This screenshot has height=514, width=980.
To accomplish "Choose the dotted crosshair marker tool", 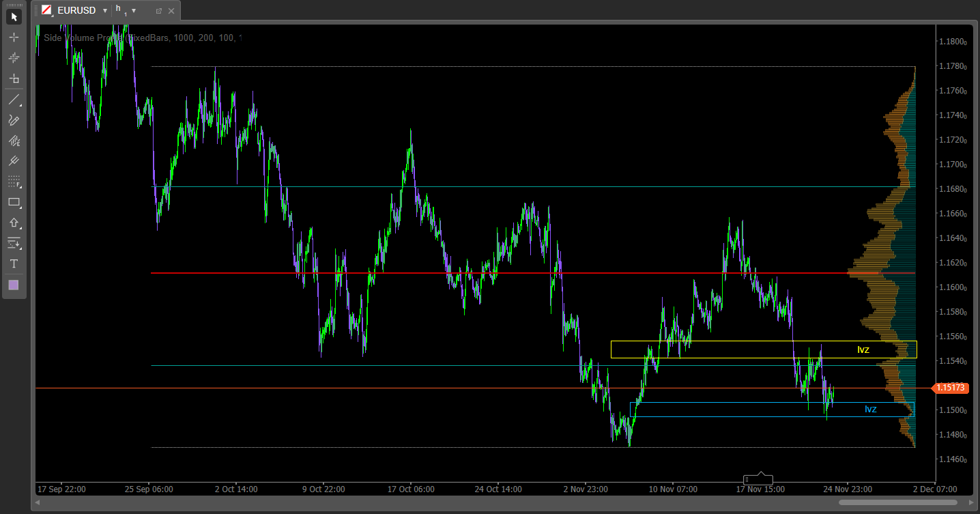I will click(14, 58).
